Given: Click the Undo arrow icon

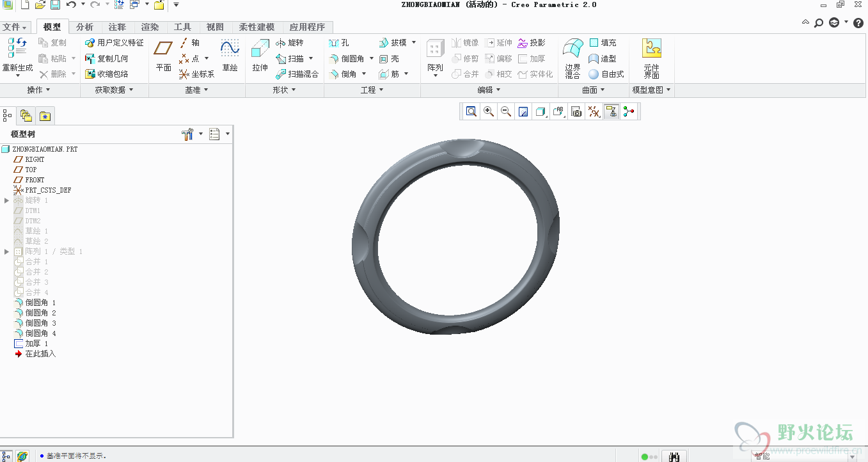Looking at the screenshot, I should click(70, 5).
